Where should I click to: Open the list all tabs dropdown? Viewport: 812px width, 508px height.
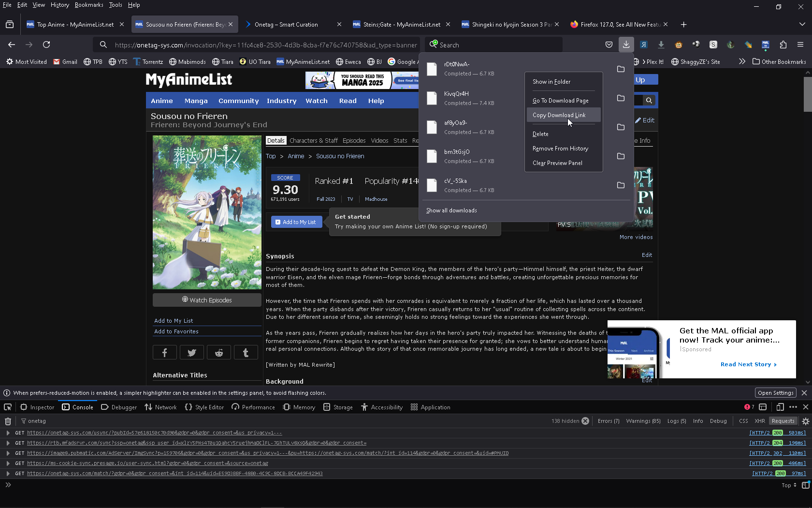point(802,24)
